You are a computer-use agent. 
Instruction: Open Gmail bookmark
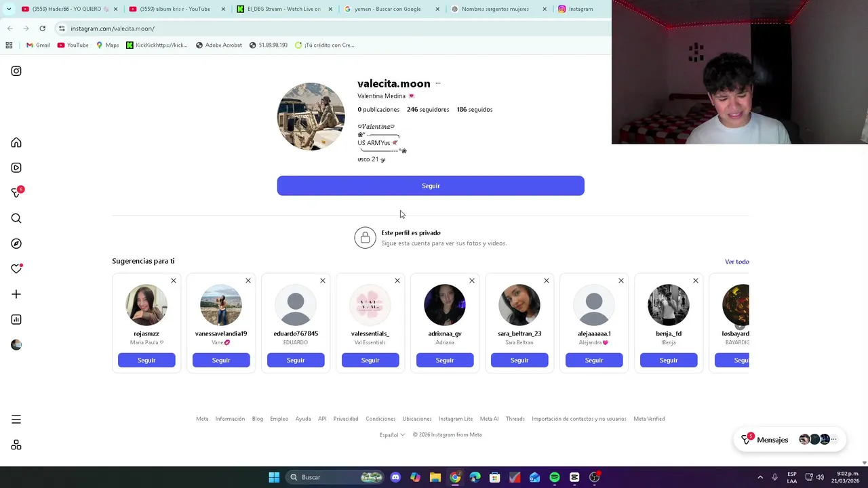tap(38, 45)
